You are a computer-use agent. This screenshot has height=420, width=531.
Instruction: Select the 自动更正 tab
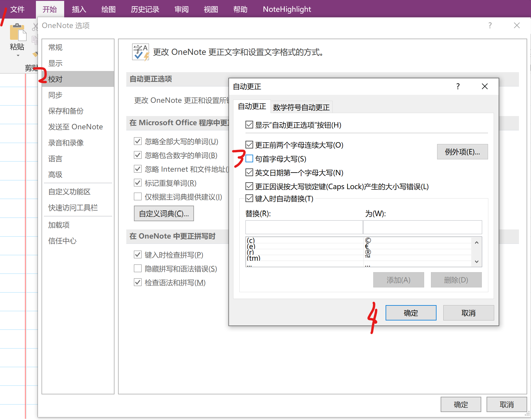tap(252, 106)
